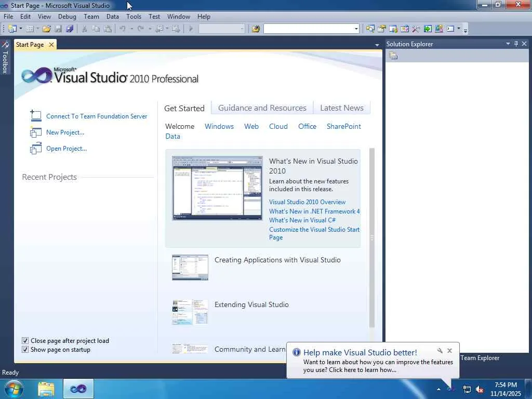Click the Open Project... link
Viewport: 532px width, 399px height.
[66, 149]
